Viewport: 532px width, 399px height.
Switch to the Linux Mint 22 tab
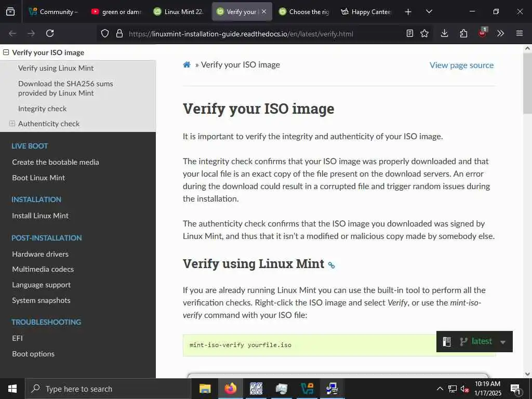click(179, 12)
